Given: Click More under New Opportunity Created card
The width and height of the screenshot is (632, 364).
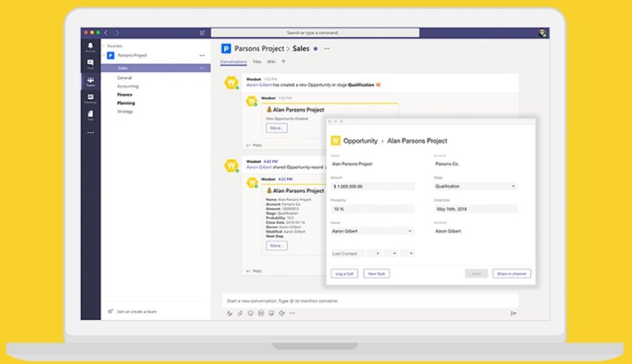Looking at the screenshot, I should 276,128.
